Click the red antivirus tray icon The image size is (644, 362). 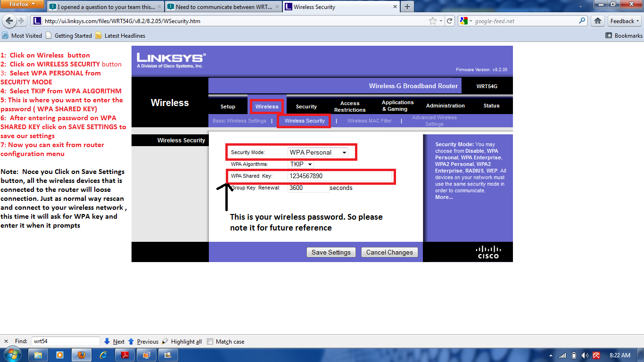coord(596,355)
